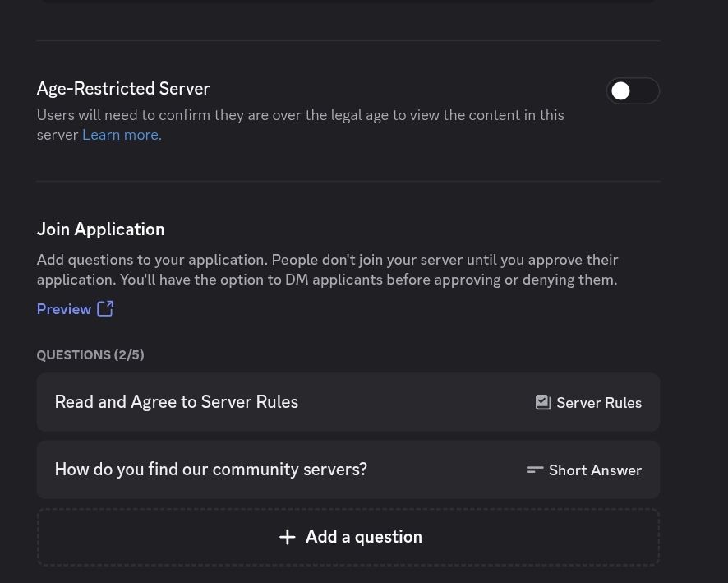Click the QUESTIONS (2/5) section label
The height and width of the screenshot is (583, 728).
(x=90, y=354)
